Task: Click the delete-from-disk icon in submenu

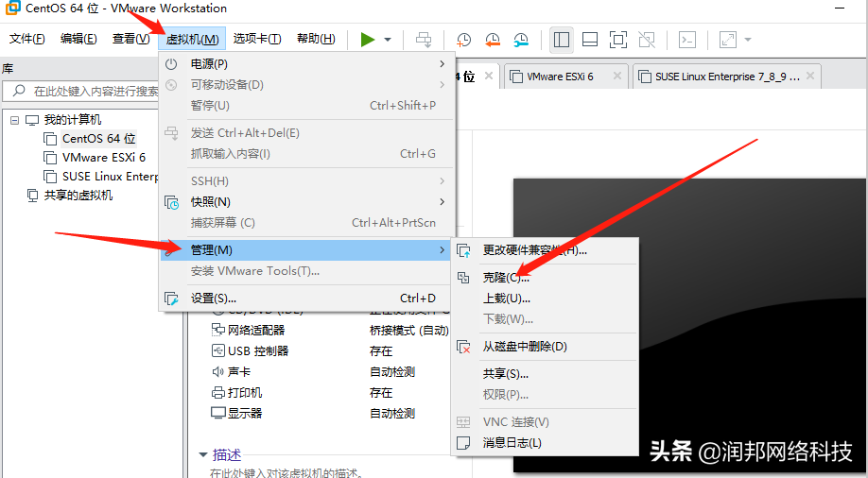Action: (x=463, y=347)
